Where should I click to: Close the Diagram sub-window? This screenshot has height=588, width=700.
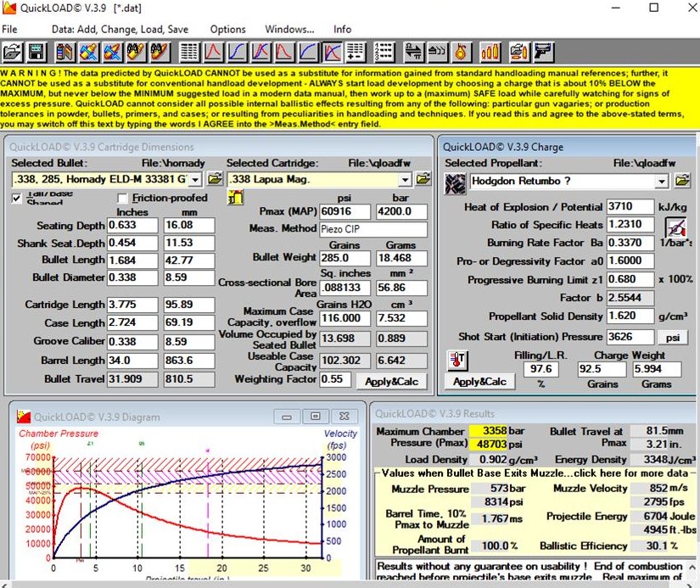[x=344, y=417]
